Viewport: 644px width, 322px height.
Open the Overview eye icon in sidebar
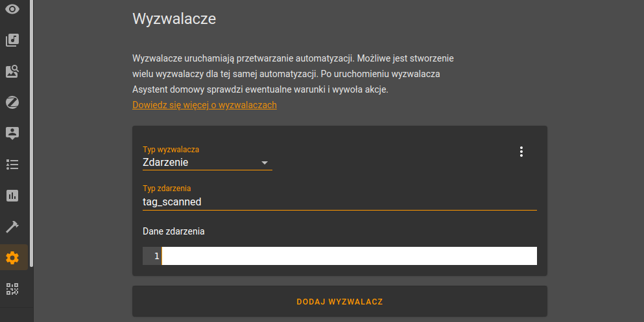tap(12, 9)
